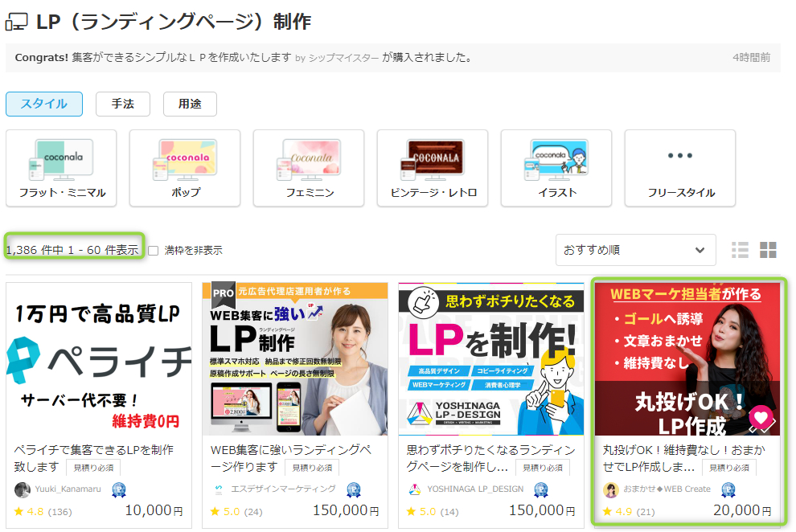Image resolution: width=796 pixels, height=532 pixels.
Task: Click the 4.9 (21) star rating icon
Action: pos(607,512)
